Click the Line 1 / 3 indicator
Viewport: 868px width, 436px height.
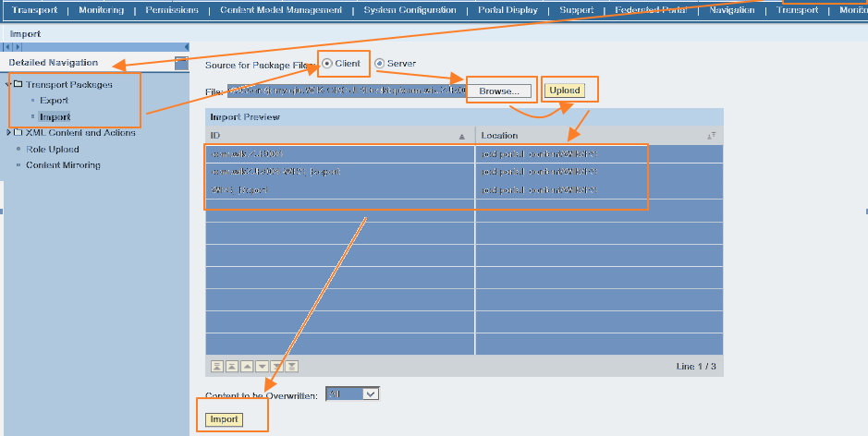[696, 367]
